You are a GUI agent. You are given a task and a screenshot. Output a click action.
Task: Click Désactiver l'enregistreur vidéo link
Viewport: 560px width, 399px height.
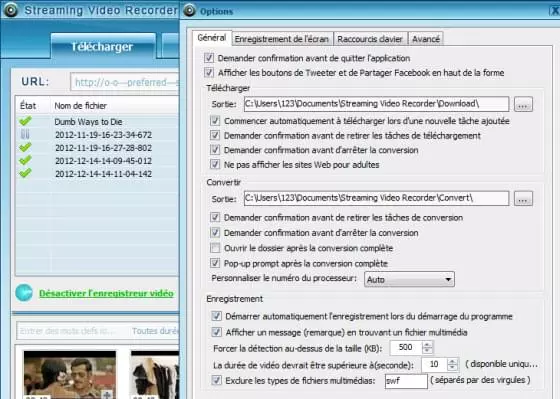(x=106, y=293)
